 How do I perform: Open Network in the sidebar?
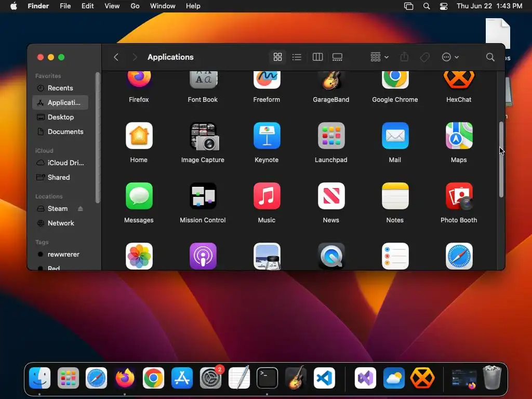tap(60, 223)
